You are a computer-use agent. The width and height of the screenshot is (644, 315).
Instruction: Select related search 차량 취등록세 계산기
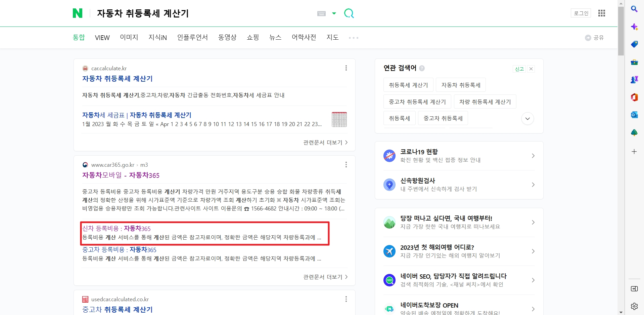[x=485, y=102]
